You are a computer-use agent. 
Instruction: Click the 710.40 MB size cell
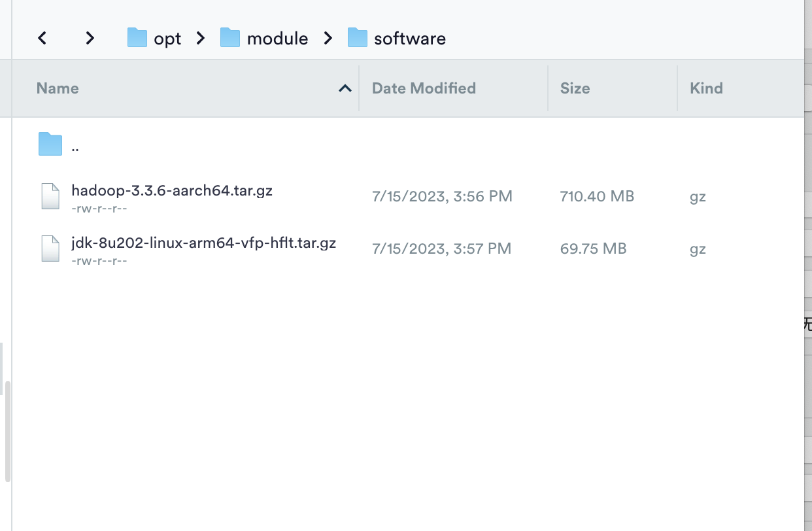(x=597, y=196)
